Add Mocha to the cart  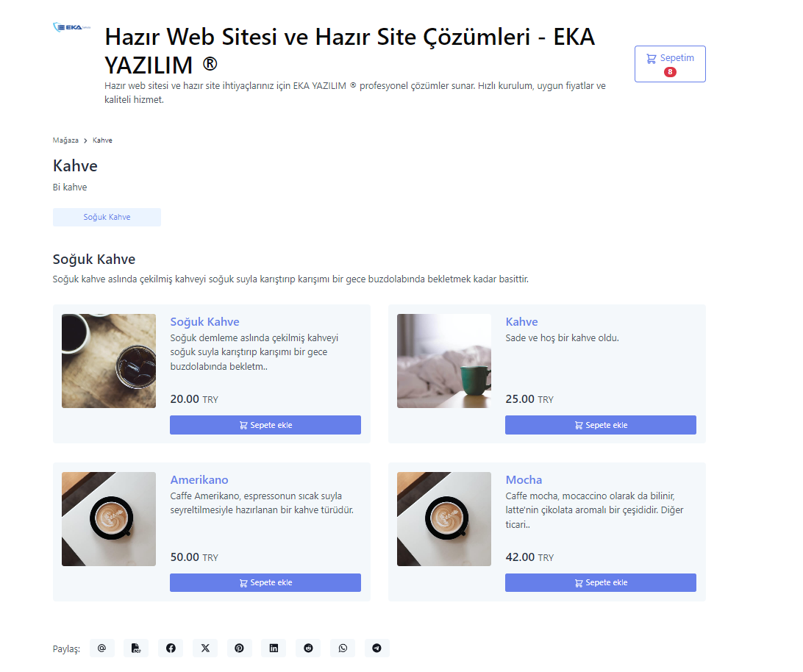(601, 582)
